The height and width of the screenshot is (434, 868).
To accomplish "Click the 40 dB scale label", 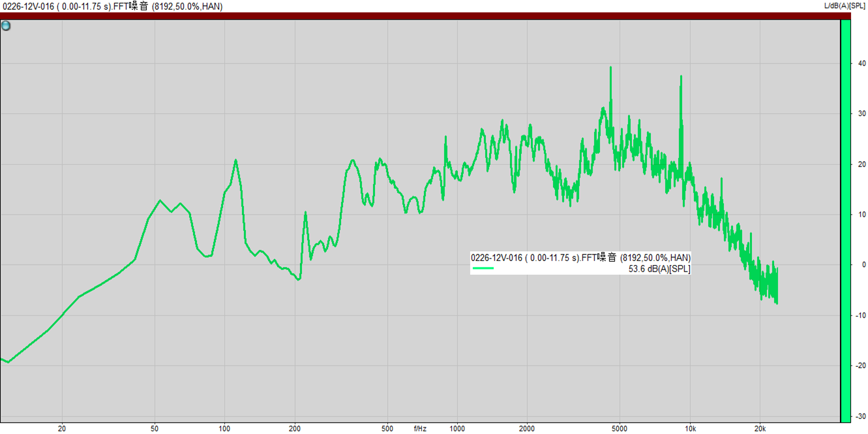I will coord(861,63).
